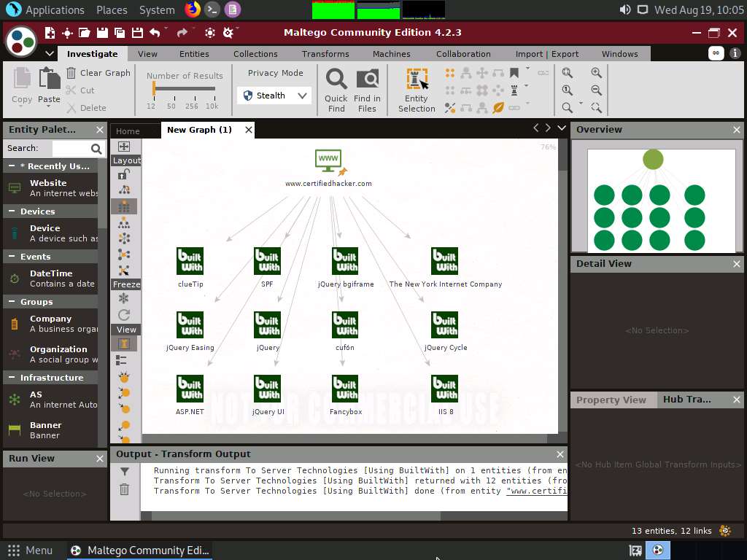Viewport: 747px width, 560px height.
Task: Toggle the fullscreen graph icon in sidebar
Action: coord(124,147)
